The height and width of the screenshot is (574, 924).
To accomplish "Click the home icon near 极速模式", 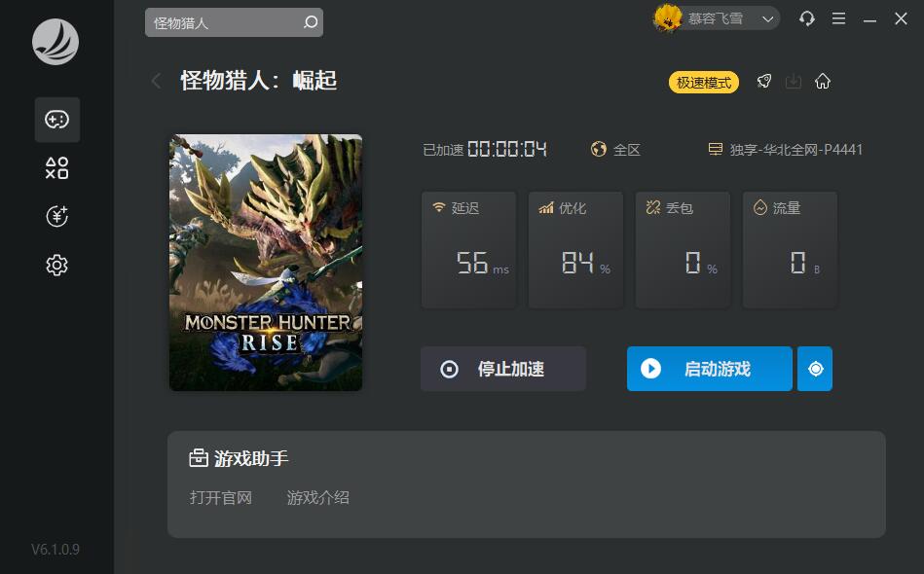I will click(823, 82).
